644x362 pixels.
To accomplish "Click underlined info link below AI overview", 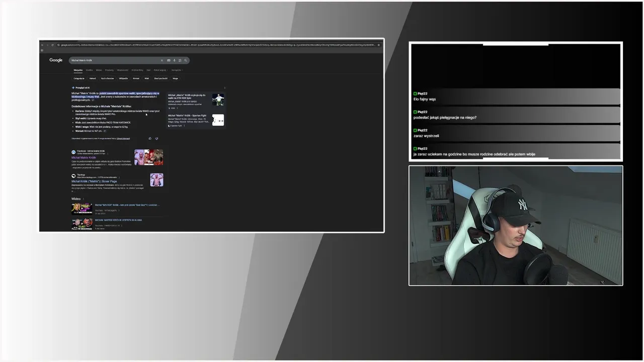I will tap(123, 138).
